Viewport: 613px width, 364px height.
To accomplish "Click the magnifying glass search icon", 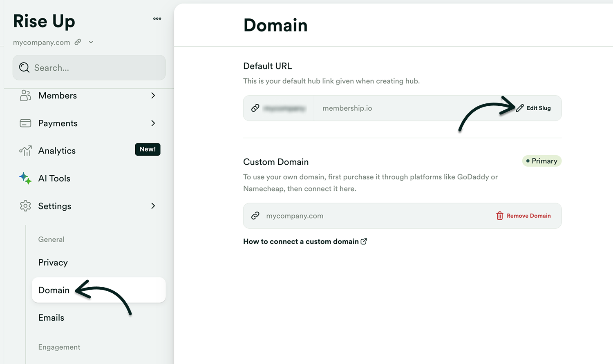I will (x=25, y=68).
